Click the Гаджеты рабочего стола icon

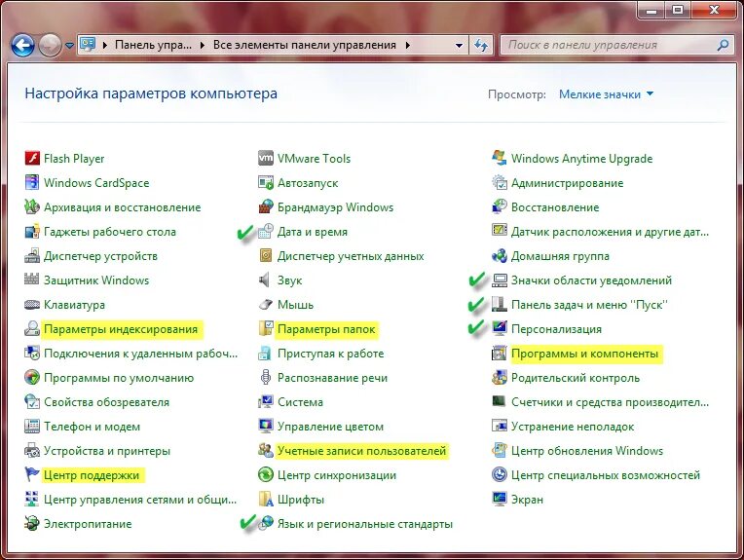click(x=32, y=231)
